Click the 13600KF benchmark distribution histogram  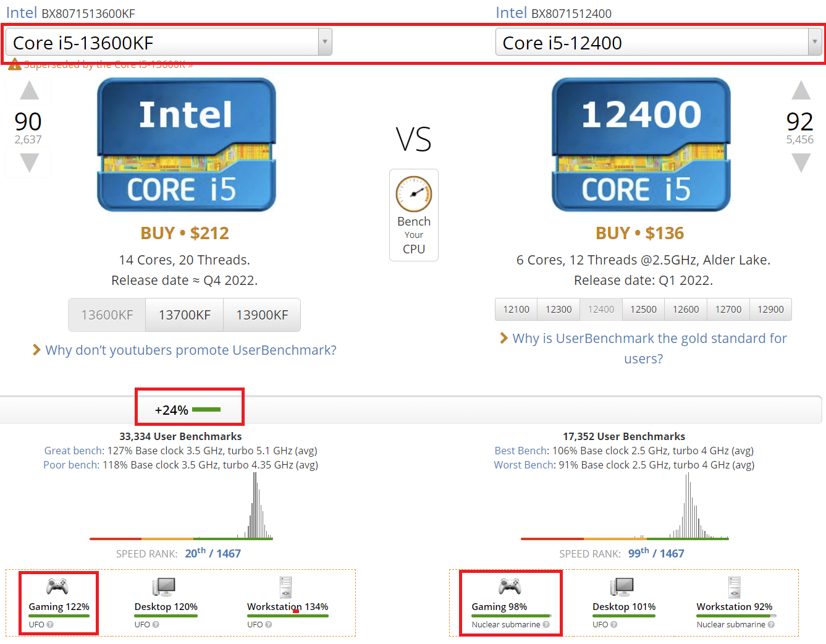pos(181,506)
